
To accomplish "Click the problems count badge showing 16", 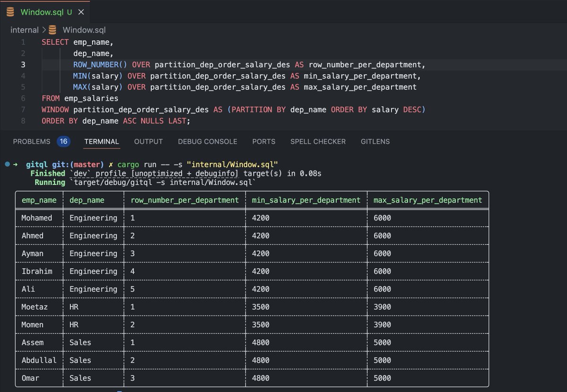I will (x=63, y=141).
